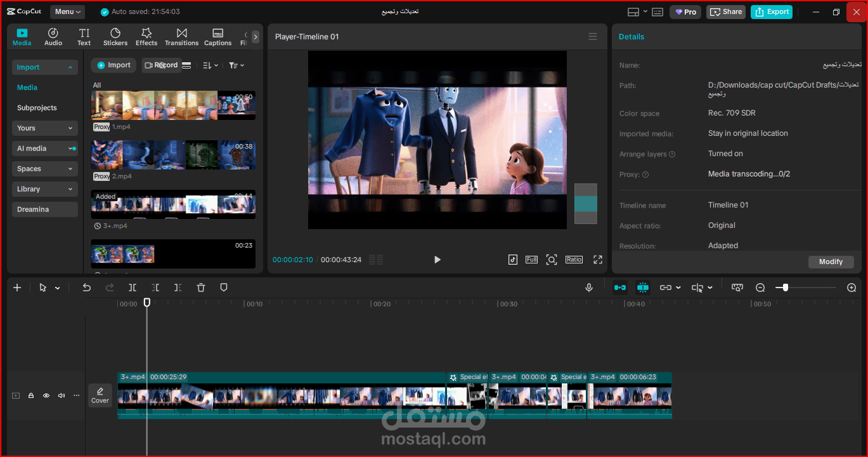The width and height of the screenshot is (868, 457).
Task: Add a marker with shield icon
Action: [x=224, y=288]
